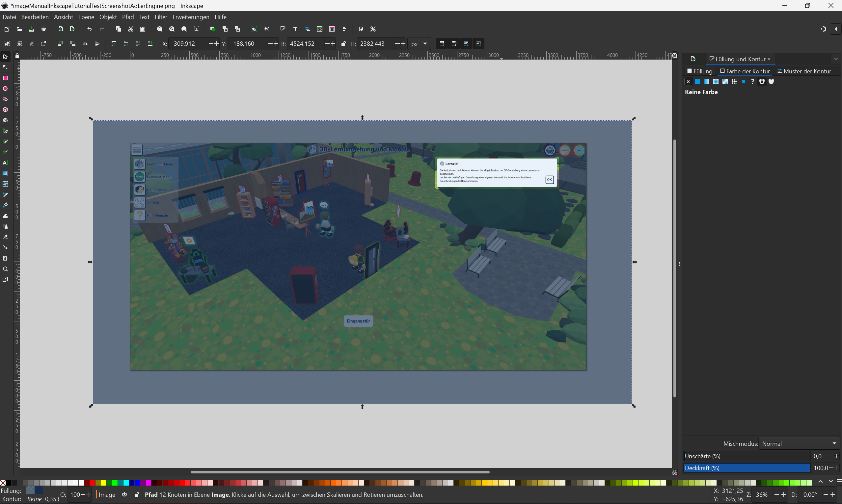
Task: Select the Text tool in left toolbox
Action: pos(5,163)
